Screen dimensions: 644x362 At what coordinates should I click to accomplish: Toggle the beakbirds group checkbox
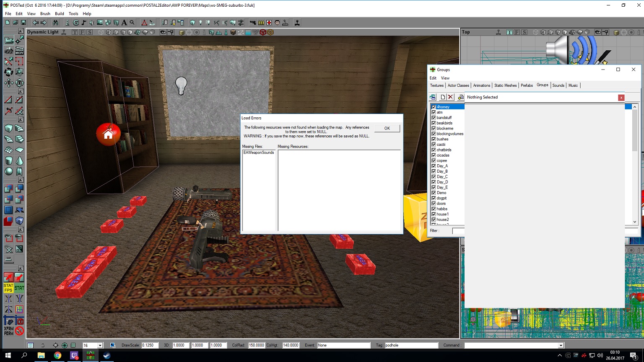(x=434, y=123)
